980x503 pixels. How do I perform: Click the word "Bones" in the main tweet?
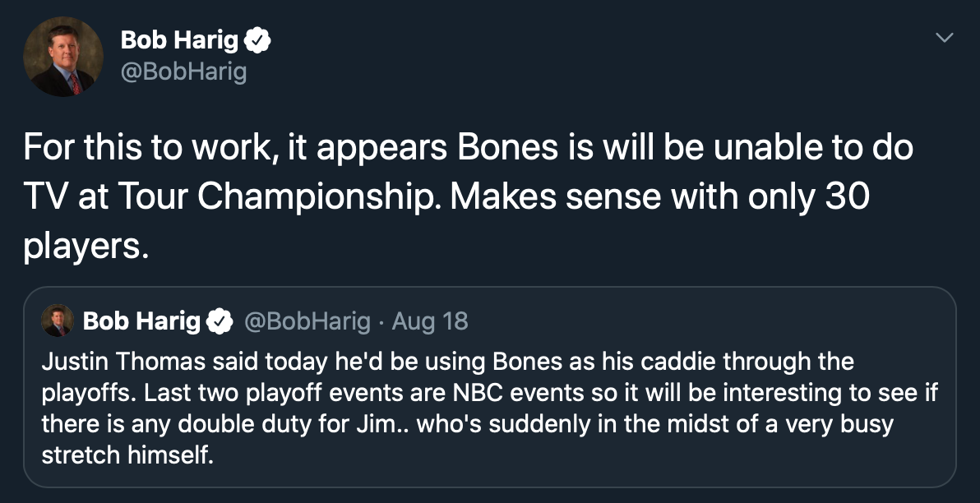tap(507, 148)
